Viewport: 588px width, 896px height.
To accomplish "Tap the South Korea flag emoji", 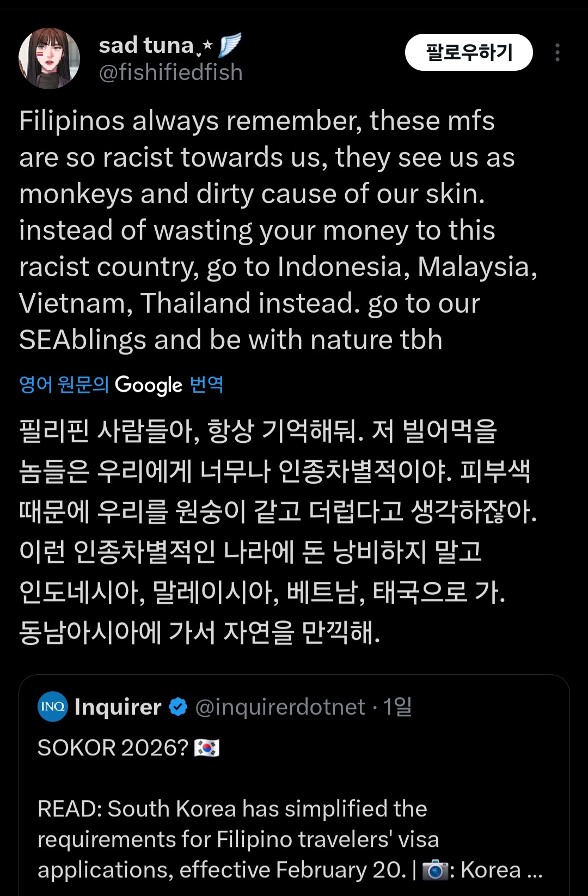I will point(207,748).
